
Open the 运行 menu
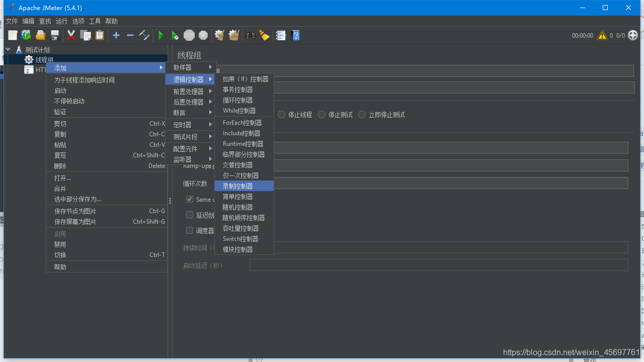coord(61,21)
